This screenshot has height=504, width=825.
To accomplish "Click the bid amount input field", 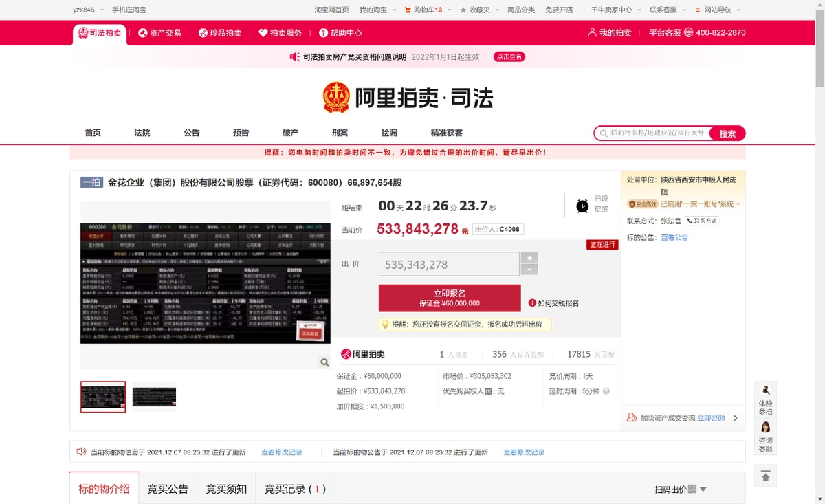I will 449,264.
